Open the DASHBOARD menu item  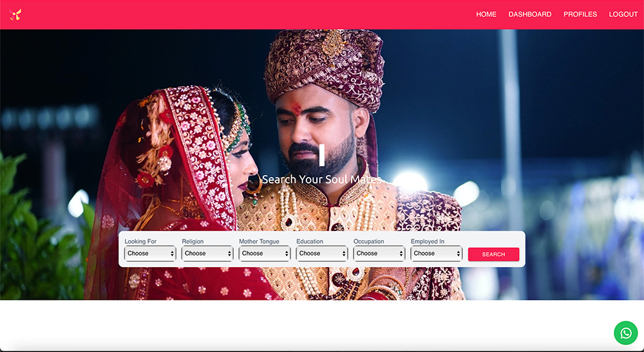click(x=530, y=14)
